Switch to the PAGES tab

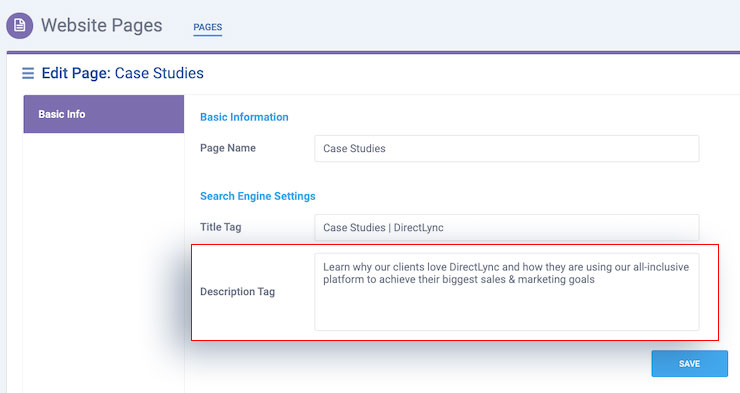[208, 27]
